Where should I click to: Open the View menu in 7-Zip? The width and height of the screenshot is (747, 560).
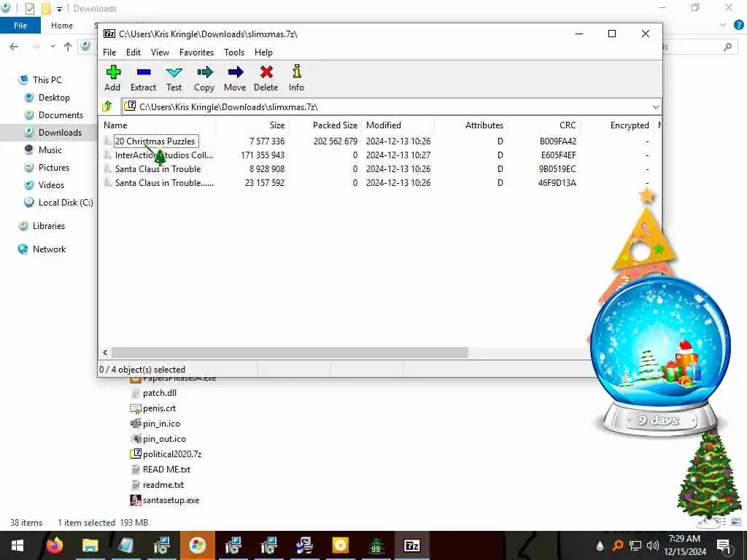point(160,52)
